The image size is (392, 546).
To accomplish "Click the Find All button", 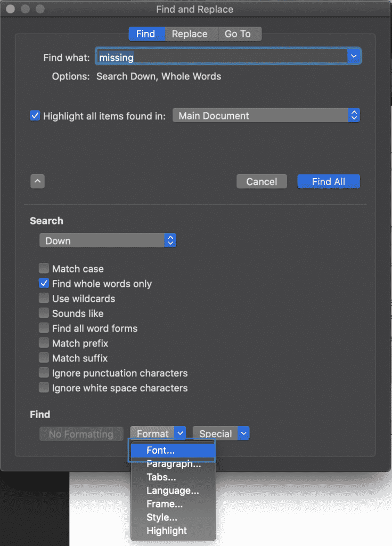I will coord(328,181).
